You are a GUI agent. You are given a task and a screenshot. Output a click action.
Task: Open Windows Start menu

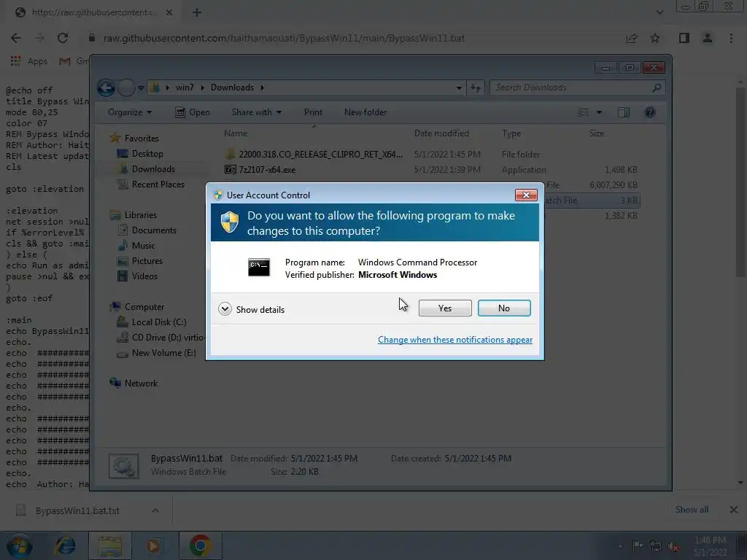pos(19,545)
